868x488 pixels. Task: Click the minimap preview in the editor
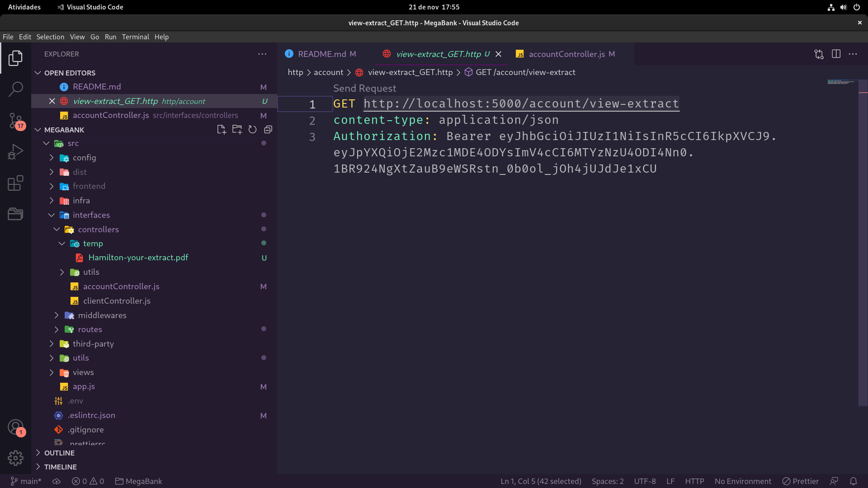click(x=841, y=82)
